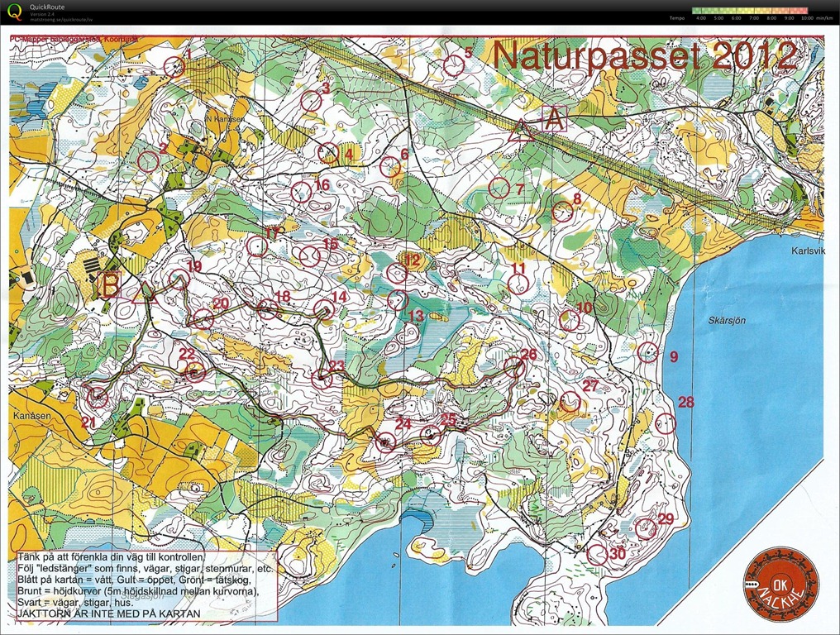
Task: Click control circle 26 on the route
Action: (514, 367)
